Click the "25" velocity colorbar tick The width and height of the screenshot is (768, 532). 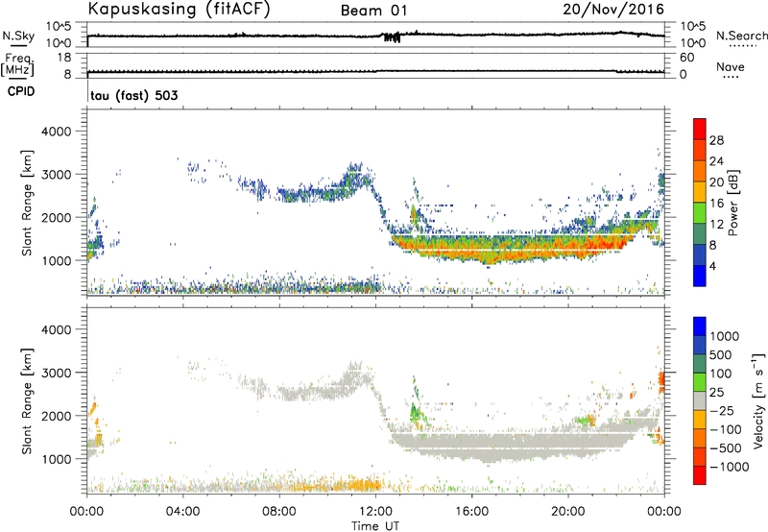click(716, 393)
